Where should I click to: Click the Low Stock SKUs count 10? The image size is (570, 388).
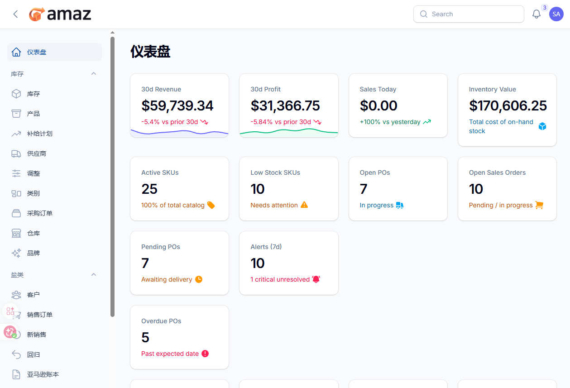coord(257,189)
